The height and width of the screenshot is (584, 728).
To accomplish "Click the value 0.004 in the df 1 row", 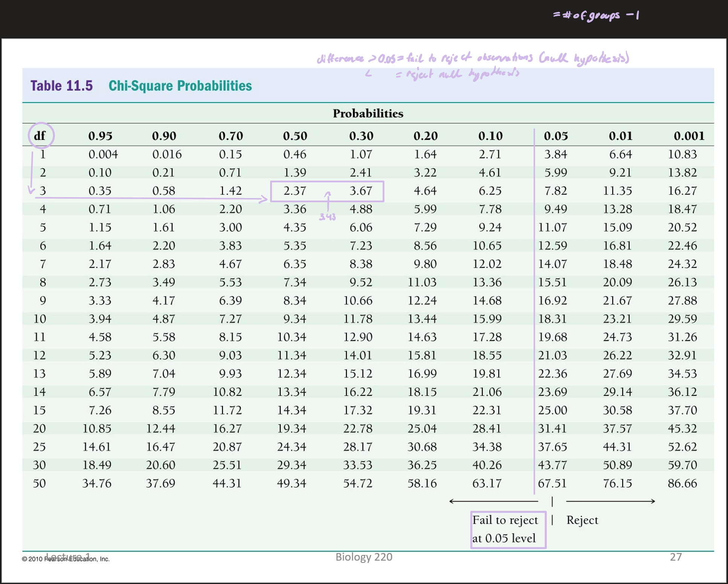I will pyautogui.click(x=103, y=154).
